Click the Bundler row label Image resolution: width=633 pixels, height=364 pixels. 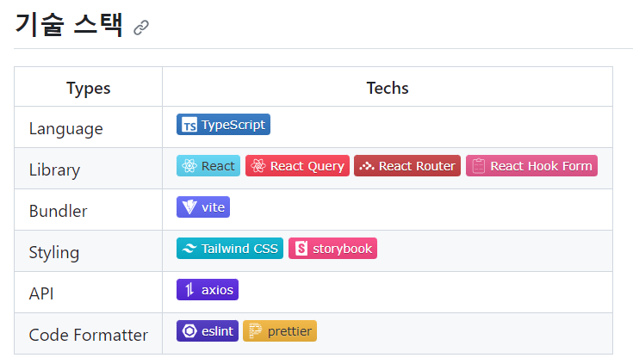[59, 211]
